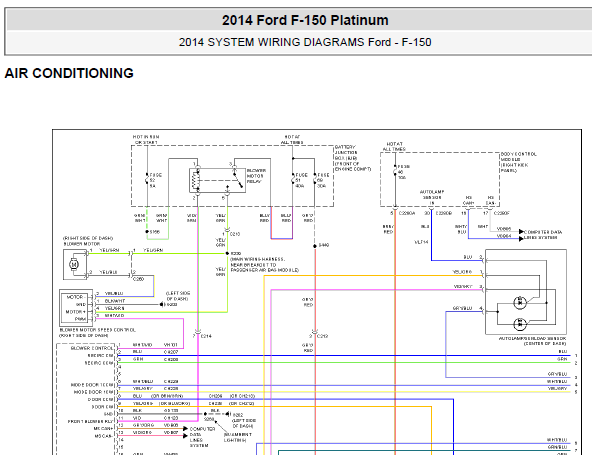Viewport: 592px width, 455px height.
Task: Click the "C212" connector label
Action: (322, 336)
